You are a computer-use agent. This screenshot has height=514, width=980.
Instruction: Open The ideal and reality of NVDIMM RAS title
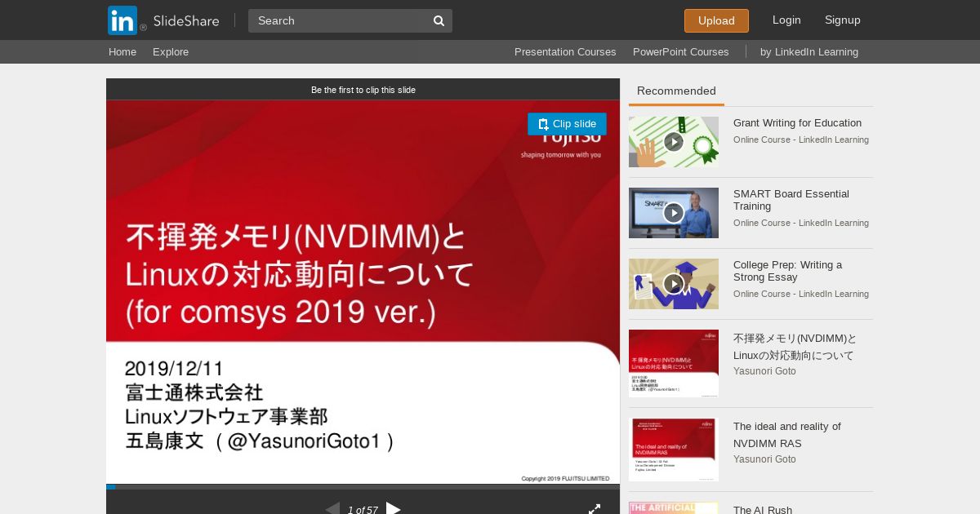786,435
